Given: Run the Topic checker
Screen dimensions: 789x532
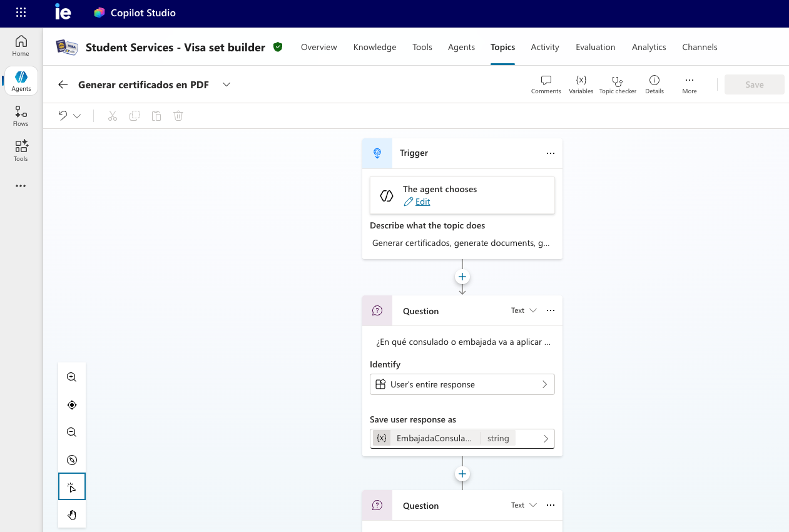Looking at the screenshot, I should 618,84.
